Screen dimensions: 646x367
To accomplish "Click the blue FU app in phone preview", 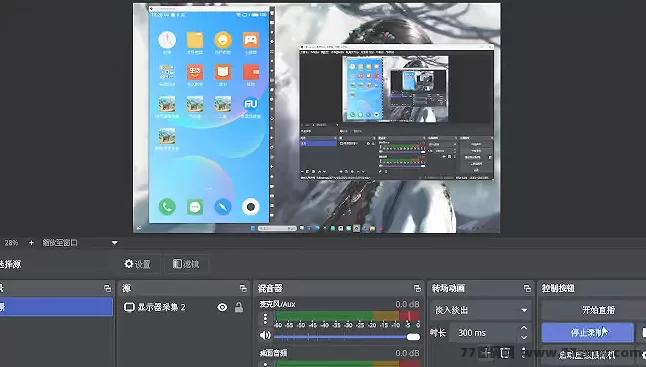I will click(x=250, y=104).
